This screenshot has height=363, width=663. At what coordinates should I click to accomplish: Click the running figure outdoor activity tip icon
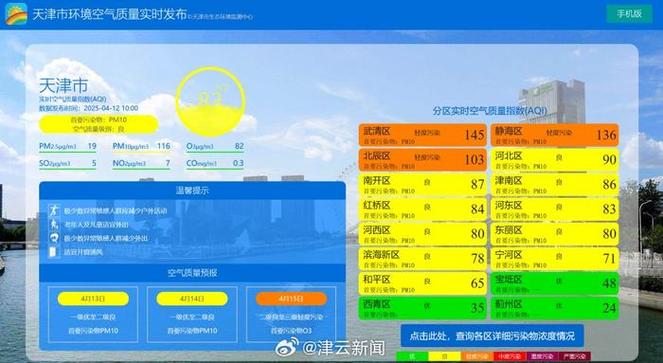click(54, 210)
